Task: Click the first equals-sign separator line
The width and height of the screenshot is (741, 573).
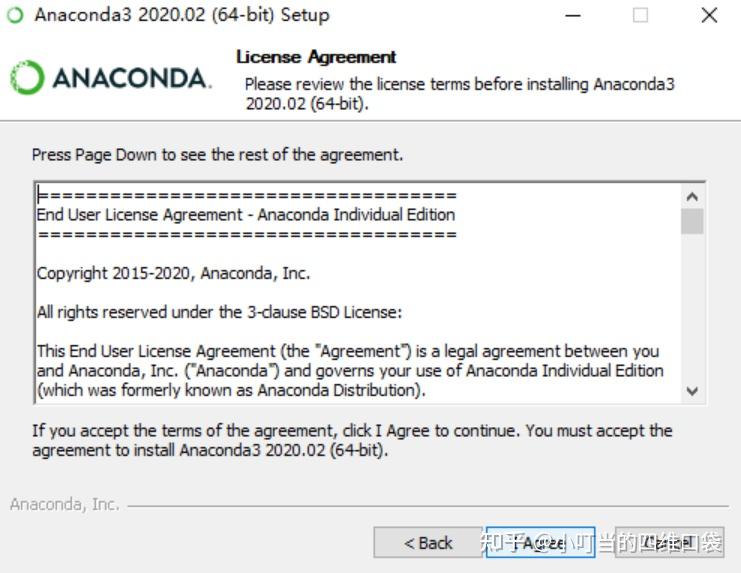Action: 246,196
